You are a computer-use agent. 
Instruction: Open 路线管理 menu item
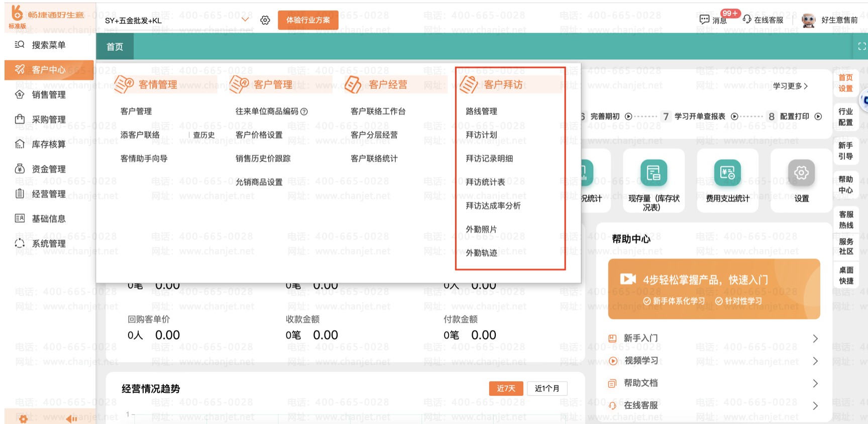click(x=481, y=111)
